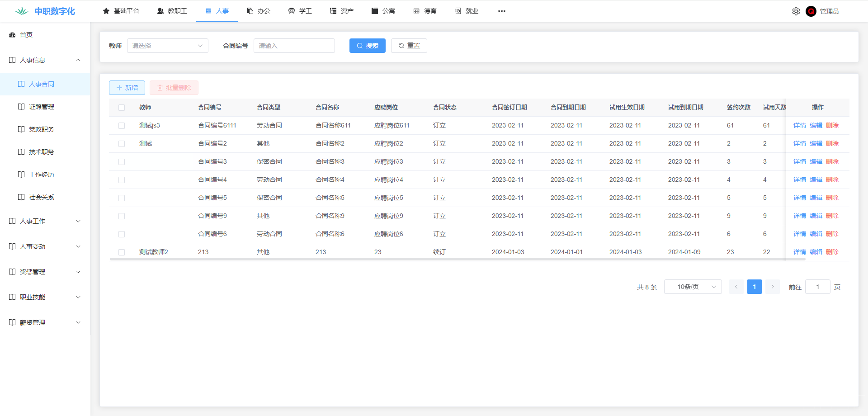Click the star icon for 基础平台
This screenshot has height=416, width=868.
click(x=106, y=11)
